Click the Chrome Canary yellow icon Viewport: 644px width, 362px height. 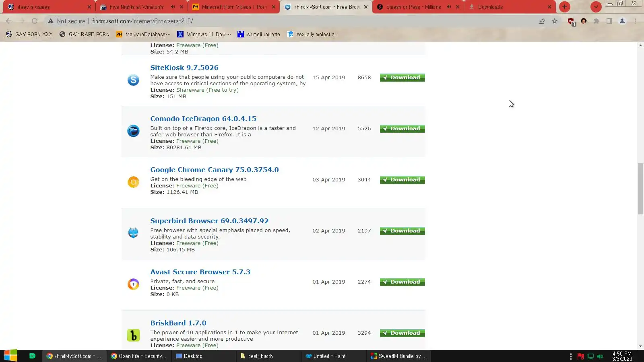(x=133, y=182)
